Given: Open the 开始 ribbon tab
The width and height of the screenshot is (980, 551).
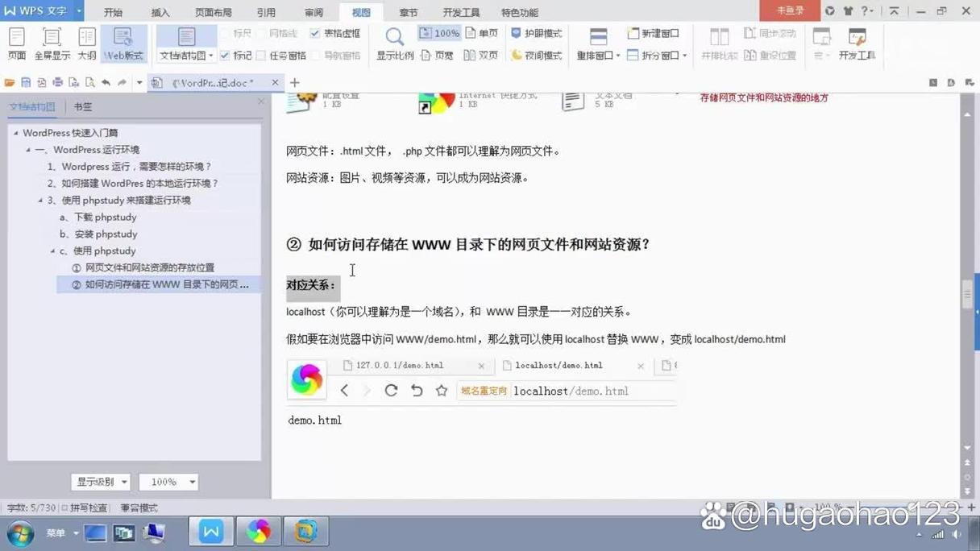Looking at the screenshot, I should (x=113, y=12).
